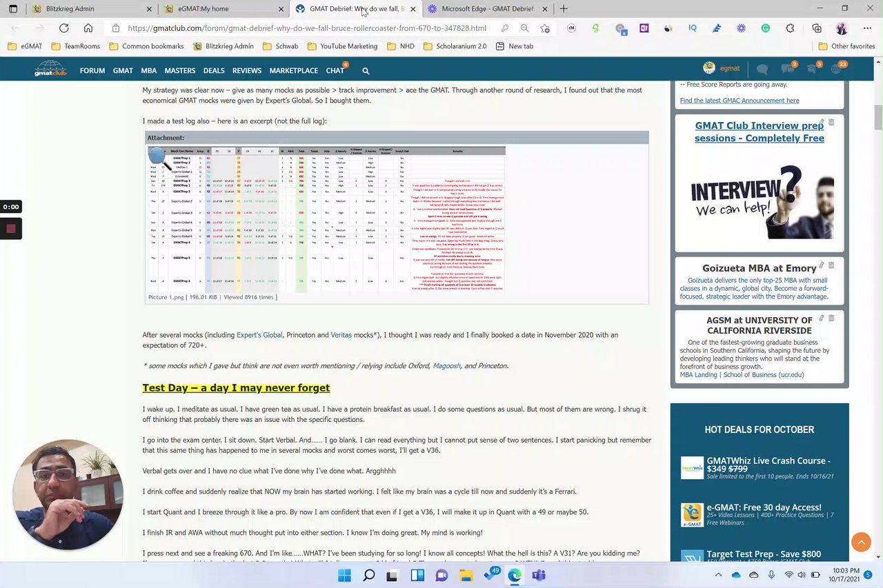Screen dimensions: 883x588
Task: Open the Edge profile avatar
Action: point(841,28)
